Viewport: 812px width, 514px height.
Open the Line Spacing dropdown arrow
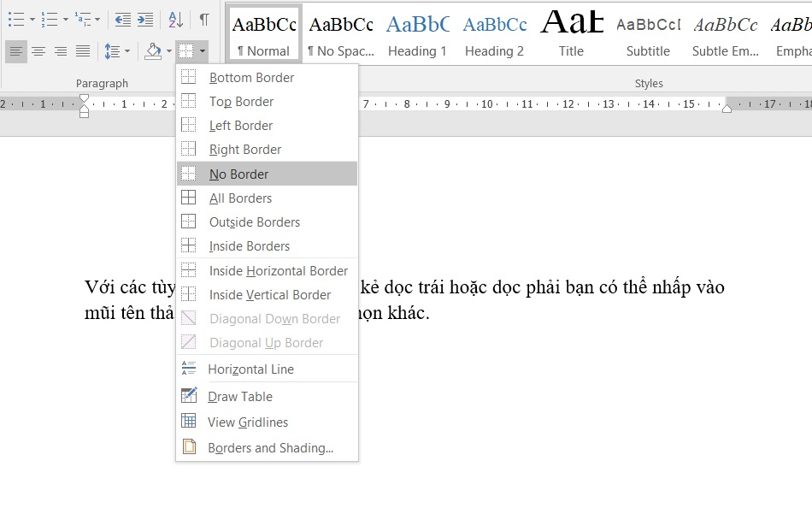point(127,50)
